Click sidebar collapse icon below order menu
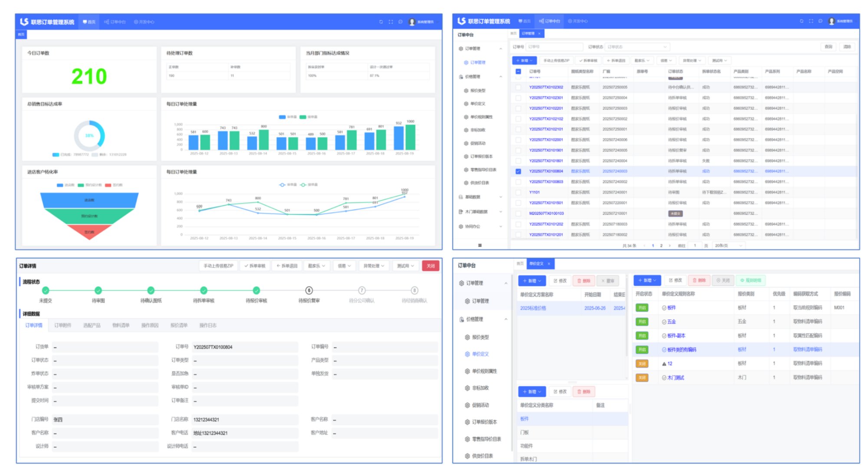The height and width of the screenshot is (472, 868). pyautogui.click(x=480, y=246)
